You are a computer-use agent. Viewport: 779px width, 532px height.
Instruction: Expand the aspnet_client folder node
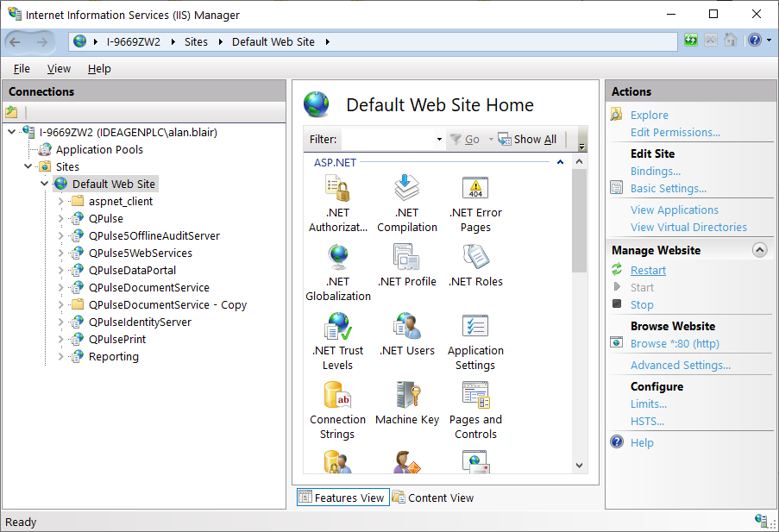(x=60, y=201)
